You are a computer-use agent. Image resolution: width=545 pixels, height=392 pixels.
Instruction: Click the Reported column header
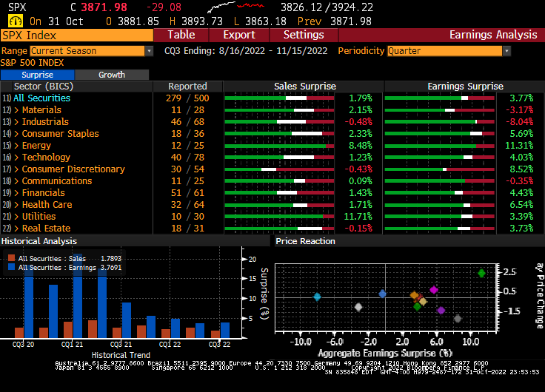[x=187, y=86]
